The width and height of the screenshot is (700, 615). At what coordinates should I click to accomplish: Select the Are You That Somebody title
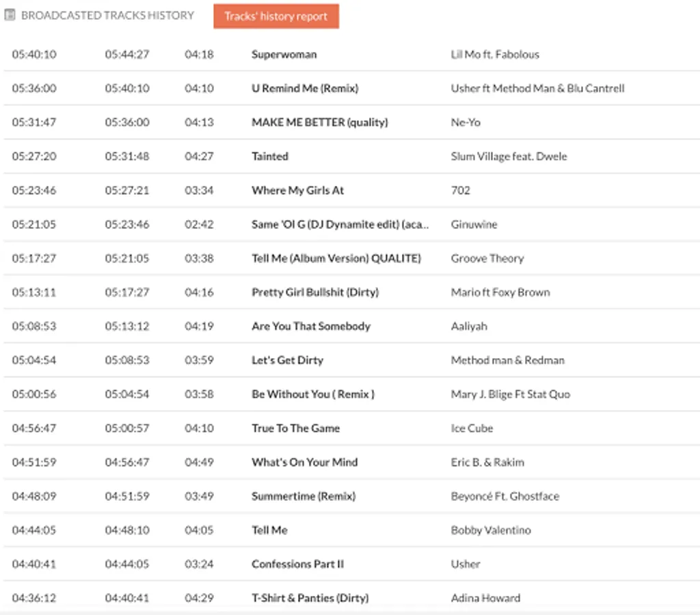click(311, 326)
